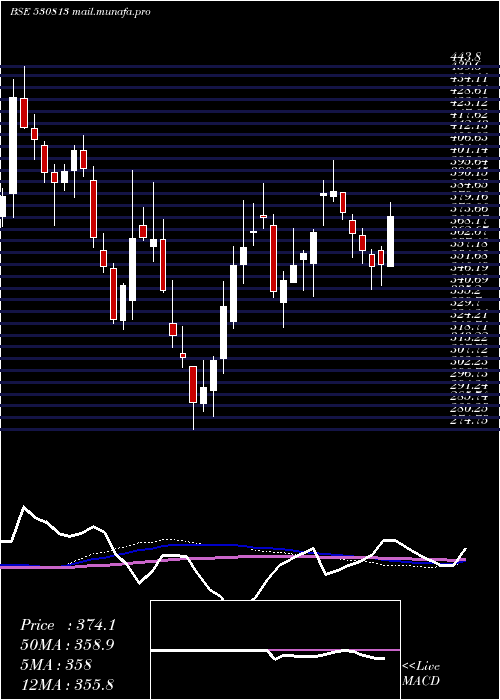Click the 346.19 price axis label
The image size is (500, 700).
click(469, 268)
